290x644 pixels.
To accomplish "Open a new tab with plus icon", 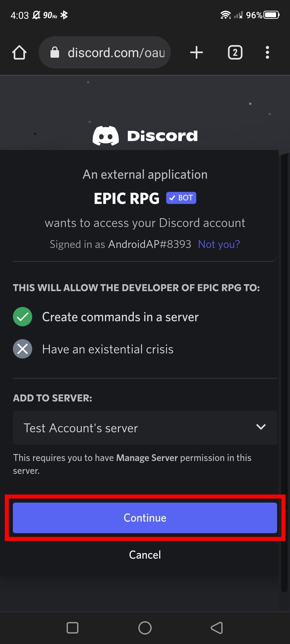I will pyautogui.click(x=197, y=52).
